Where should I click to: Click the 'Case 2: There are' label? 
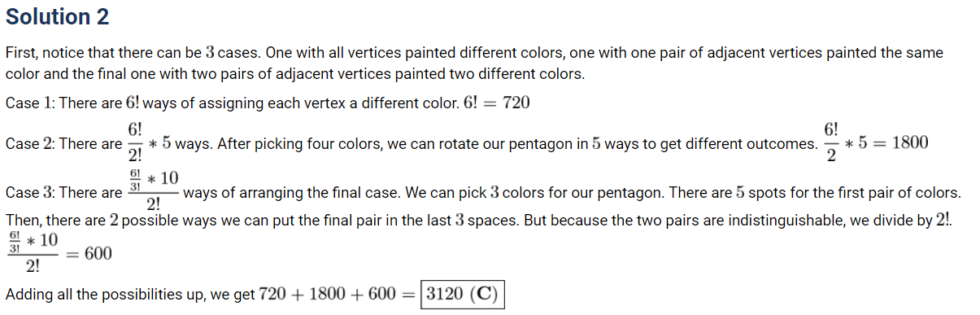click(63, 144)
